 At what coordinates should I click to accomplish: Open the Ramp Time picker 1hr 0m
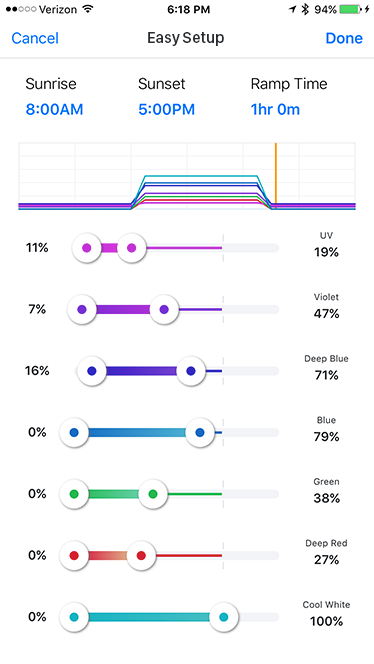pos(275,110)
